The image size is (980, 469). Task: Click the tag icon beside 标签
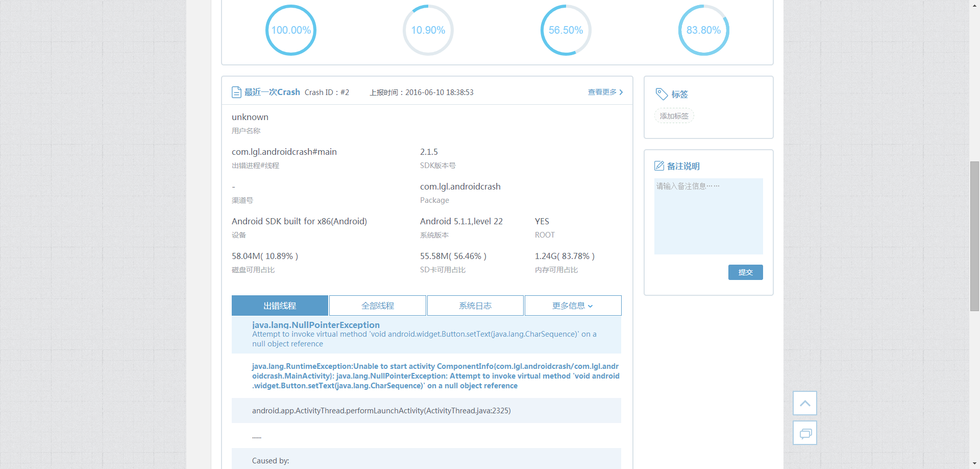pos(661,94)
